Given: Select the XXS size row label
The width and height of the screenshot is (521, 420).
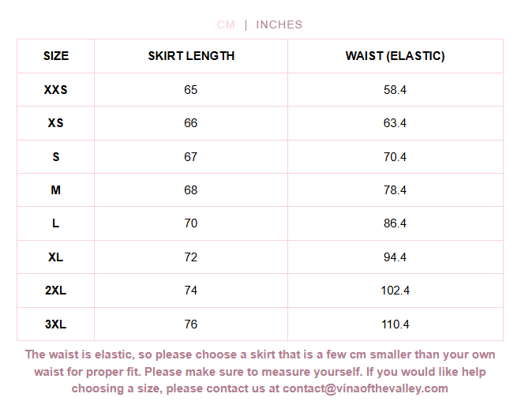Looking at the screenshot, I should (x=56, y=90).
